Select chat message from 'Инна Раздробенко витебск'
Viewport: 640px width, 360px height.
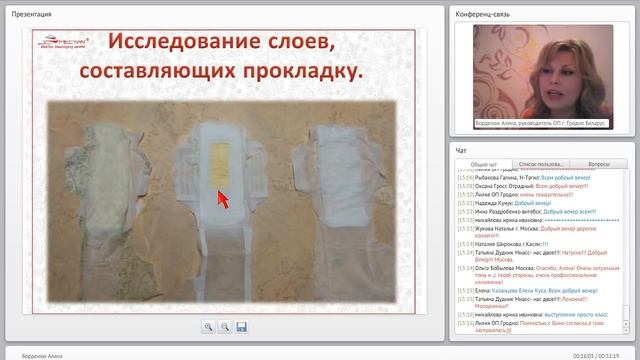click(527, 211)
